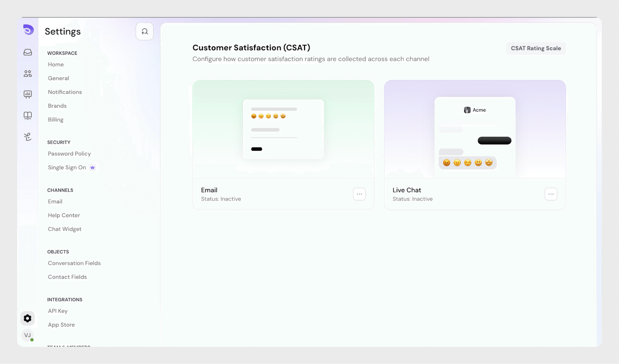
Task: Click the CSAT Rating Scale button
Action: (536, 48)
